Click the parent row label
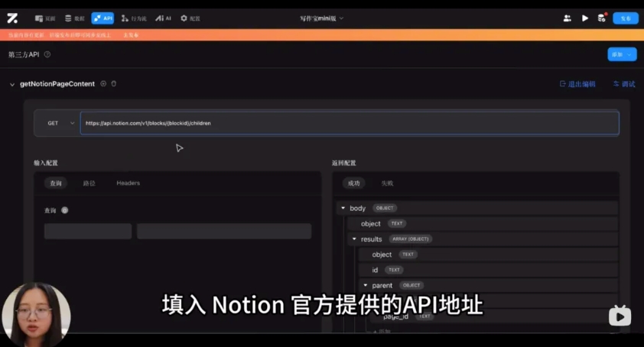This screenshot has width=644, height=347. (x=382, y=285)
